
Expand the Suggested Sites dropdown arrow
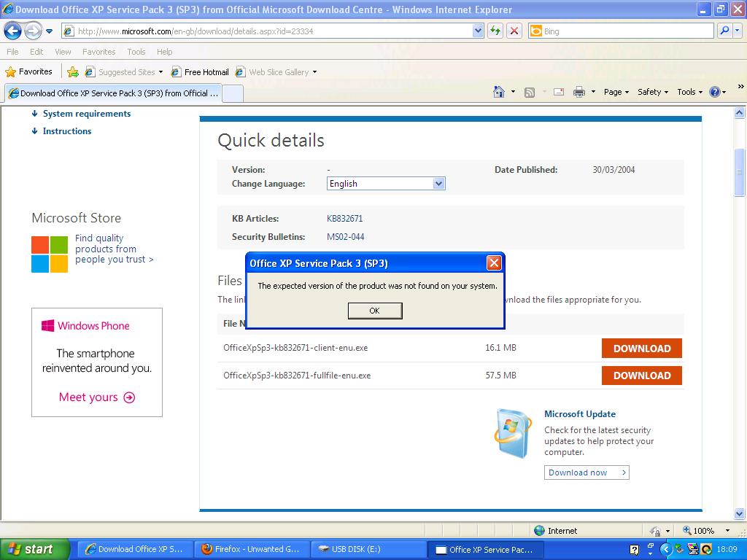point(160,72)
